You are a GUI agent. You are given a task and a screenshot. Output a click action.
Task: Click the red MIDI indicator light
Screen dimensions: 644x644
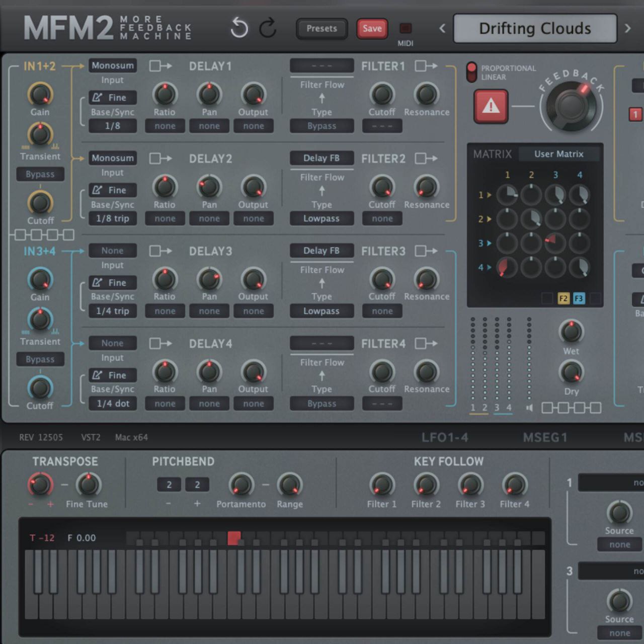point(406,28)
